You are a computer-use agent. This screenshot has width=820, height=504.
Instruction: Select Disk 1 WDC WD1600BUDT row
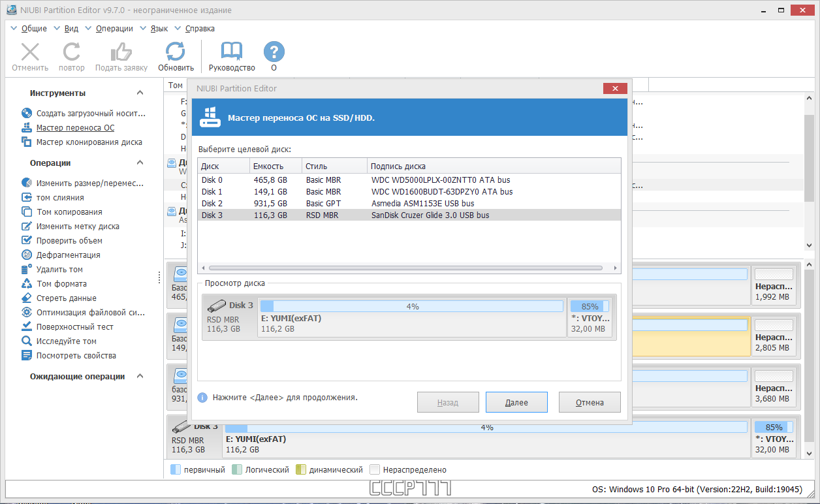(x=409, y=191)
